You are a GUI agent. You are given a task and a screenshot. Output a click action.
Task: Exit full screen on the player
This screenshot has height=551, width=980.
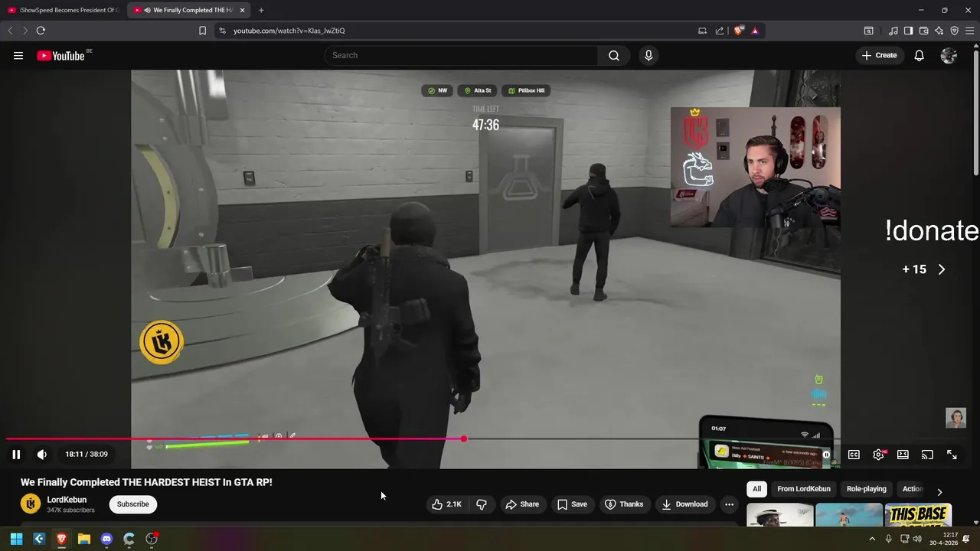952,455
